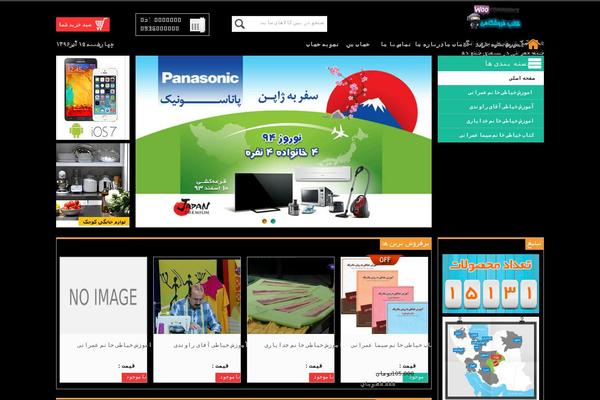Open 'کتاب خیاطی خانم سیما عمرانی' sidebar category
600x400 pixels.
click(x=491, y=135)
